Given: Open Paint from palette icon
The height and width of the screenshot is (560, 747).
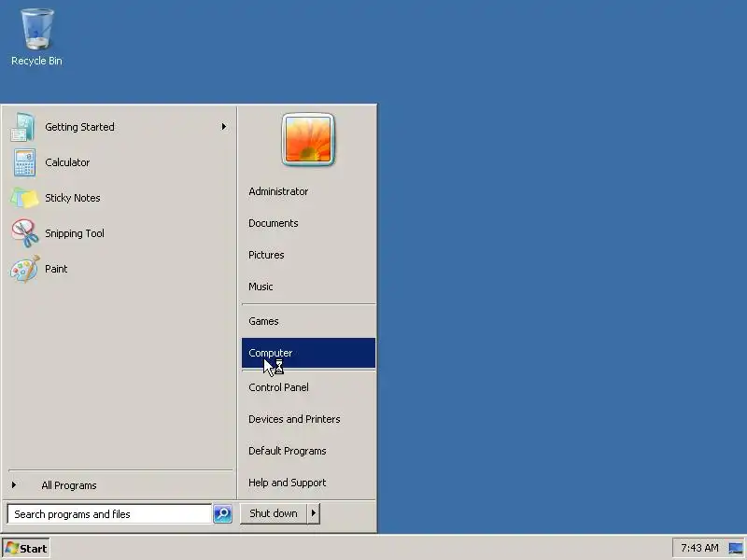Looking at the screenshot, I should (x=24, y=269).
